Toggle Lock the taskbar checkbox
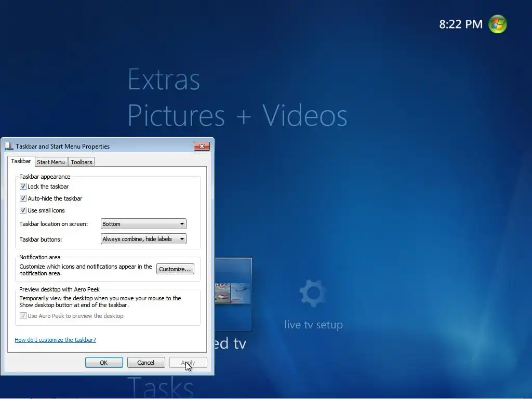Screen dimensions: 532x399 point(23,187)
